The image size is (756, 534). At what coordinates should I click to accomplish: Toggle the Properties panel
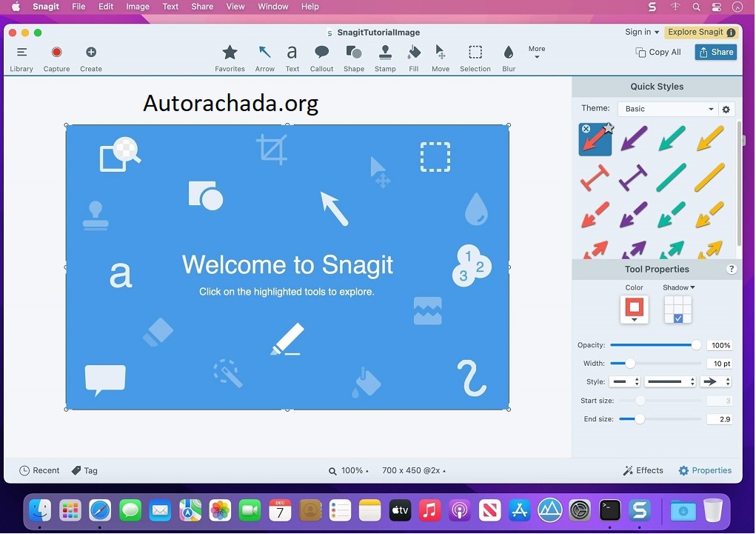click(x=705, y=471)
